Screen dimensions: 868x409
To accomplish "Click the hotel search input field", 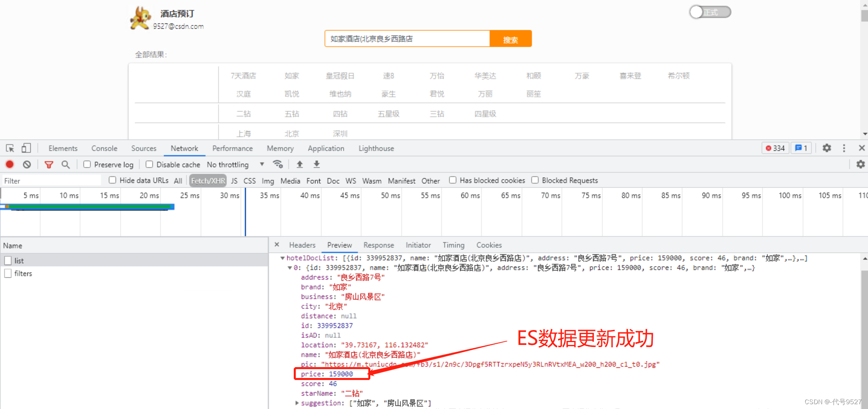I will (407, 39).
